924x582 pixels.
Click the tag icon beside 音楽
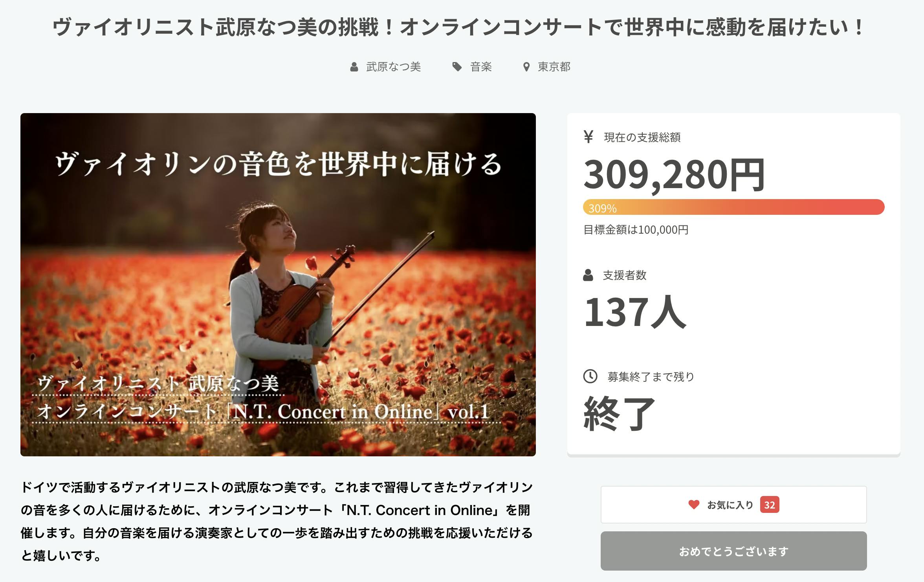(x=456, y=67)
